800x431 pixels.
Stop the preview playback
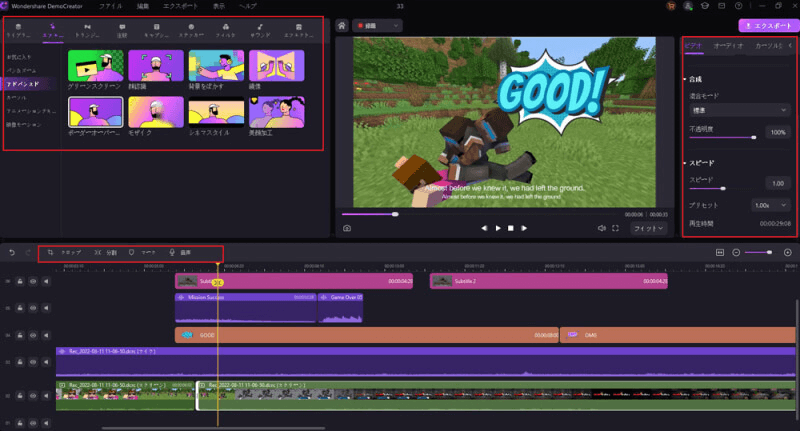pyautogui.click(x=511, y=229)
